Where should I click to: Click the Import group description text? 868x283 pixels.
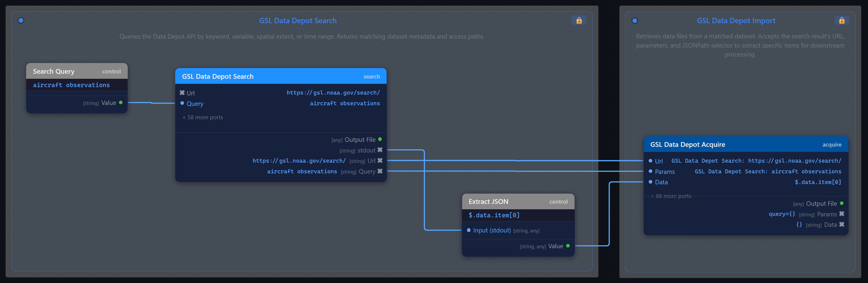point(740,45)
